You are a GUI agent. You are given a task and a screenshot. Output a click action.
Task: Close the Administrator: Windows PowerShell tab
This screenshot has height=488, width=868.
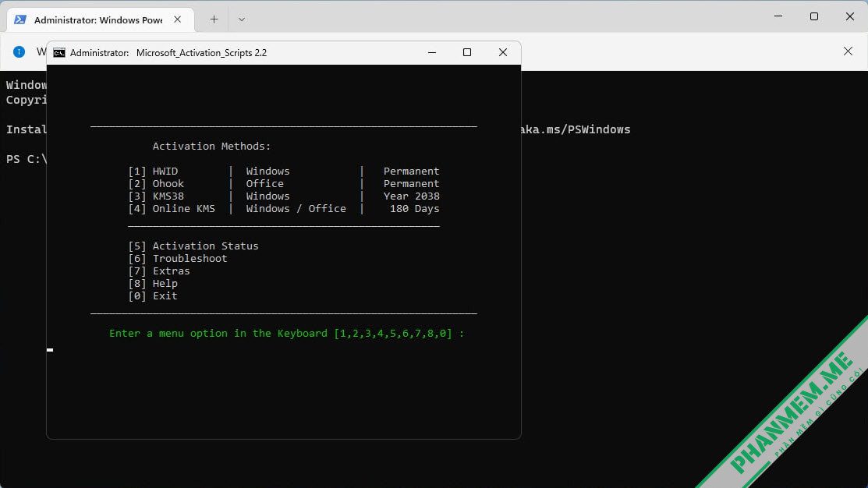coord(177,19)
